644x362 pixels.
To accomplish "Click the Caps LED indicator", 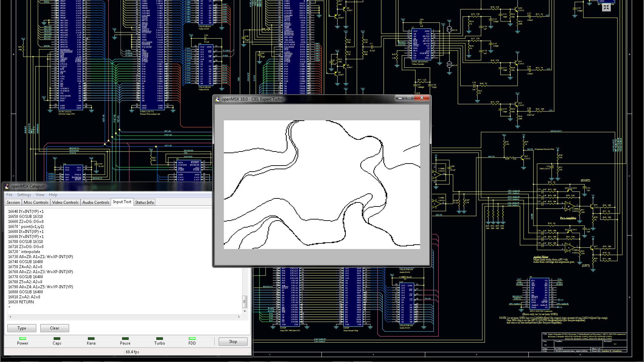I will point(57,339).
